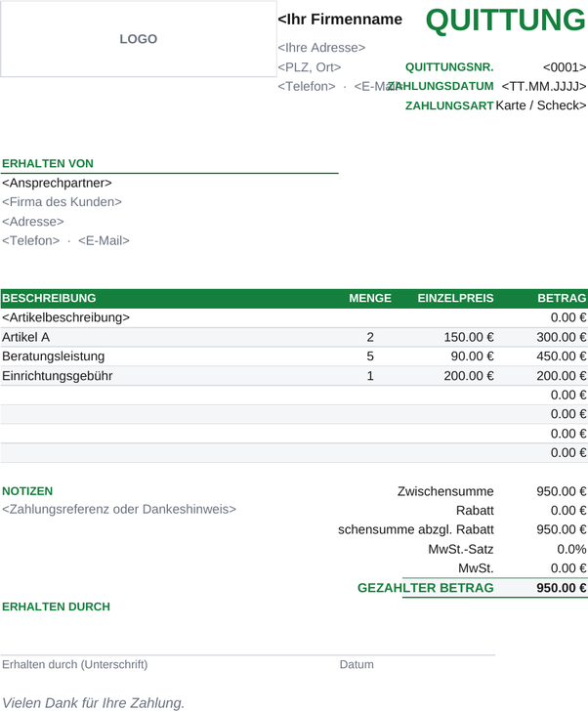The height and width of the screenshot is (711, 588).
Task: Click the GEZAHLTER BETRAG label
Action: (x=425, y=588)
